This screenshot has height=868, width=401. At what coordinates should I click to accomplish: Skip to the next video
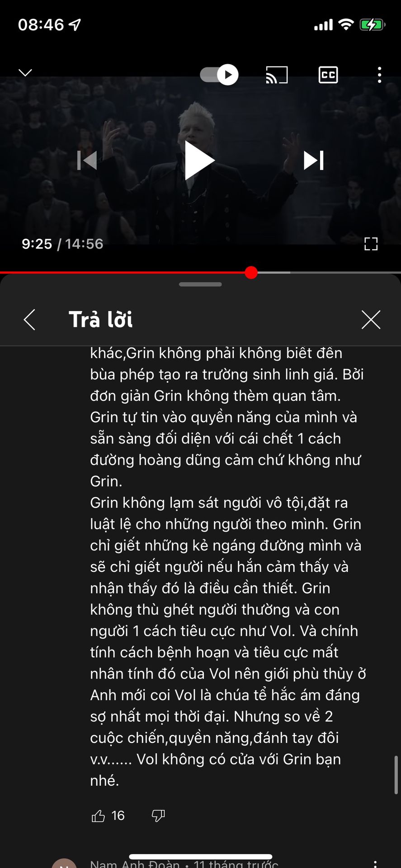[314, 160]
